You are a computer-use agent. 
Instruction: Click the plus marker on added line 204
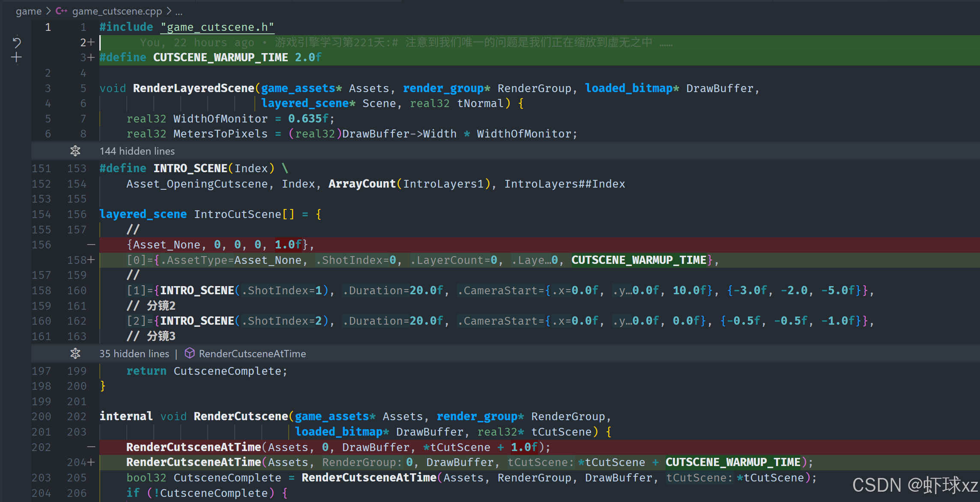point(91,462)
